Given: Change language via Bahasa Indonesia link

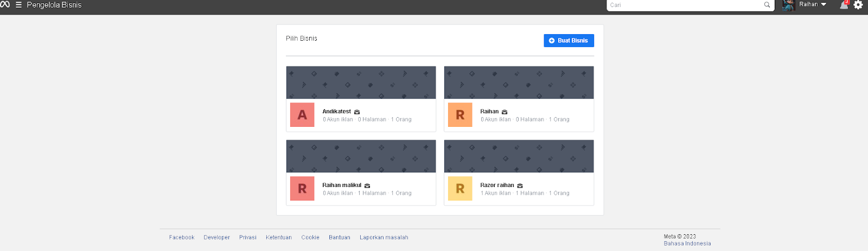Looking at the screenshot, I should point(687,243).
